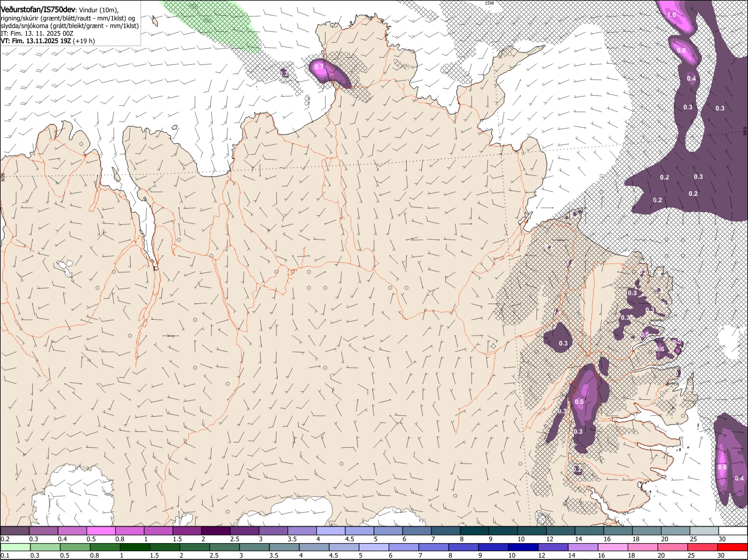Click the 12 tick label in the lower legend row
This screenshot has width=748, height=560.
pyautogui.click(x=542, y=555)
